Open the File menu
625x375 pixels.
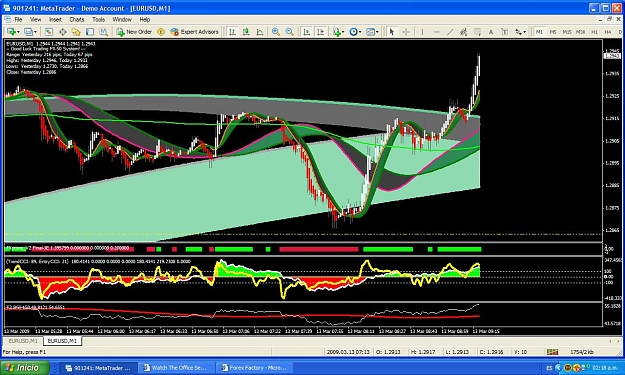click(x=18, y=20)
